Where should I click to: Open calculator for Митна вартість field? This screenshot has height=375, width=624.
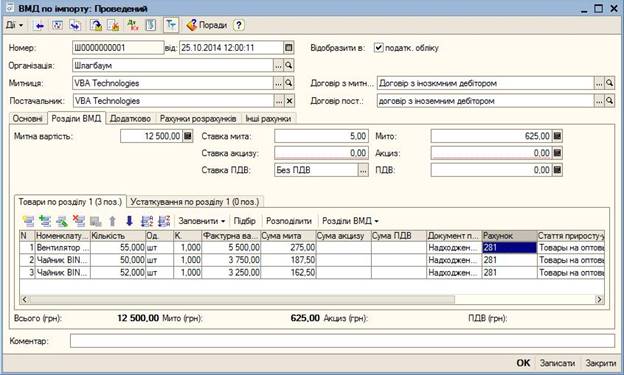pyautogui.click(x=188, y=136)
